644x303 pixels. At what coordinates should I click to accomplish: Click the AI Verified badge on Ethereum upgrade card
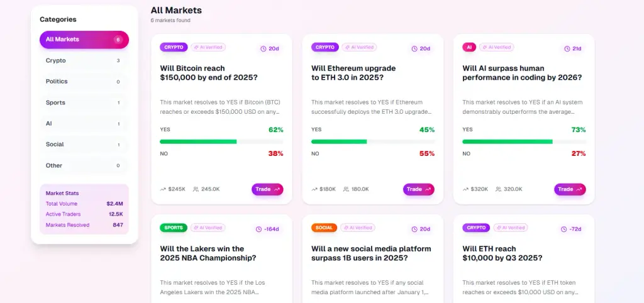click(359, 47)
